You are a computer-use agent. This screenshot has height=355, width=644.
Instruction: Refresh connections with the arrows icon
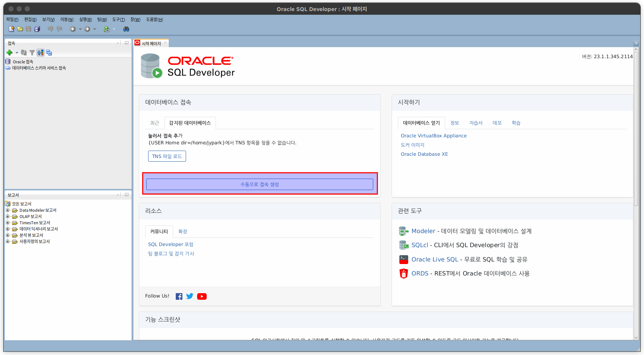[24, 53]
